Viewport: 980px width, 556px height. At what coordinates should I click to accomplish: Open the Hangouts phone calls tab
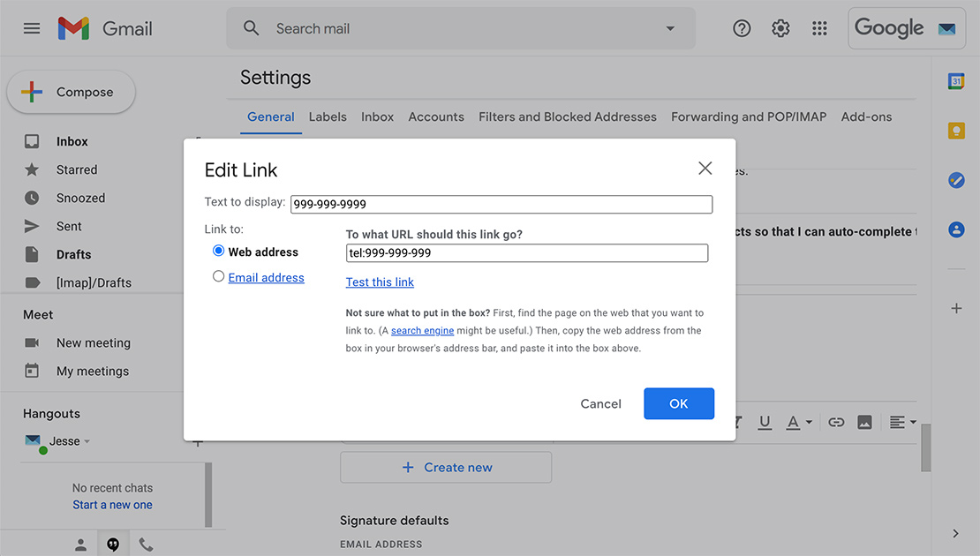pos(146,543)
